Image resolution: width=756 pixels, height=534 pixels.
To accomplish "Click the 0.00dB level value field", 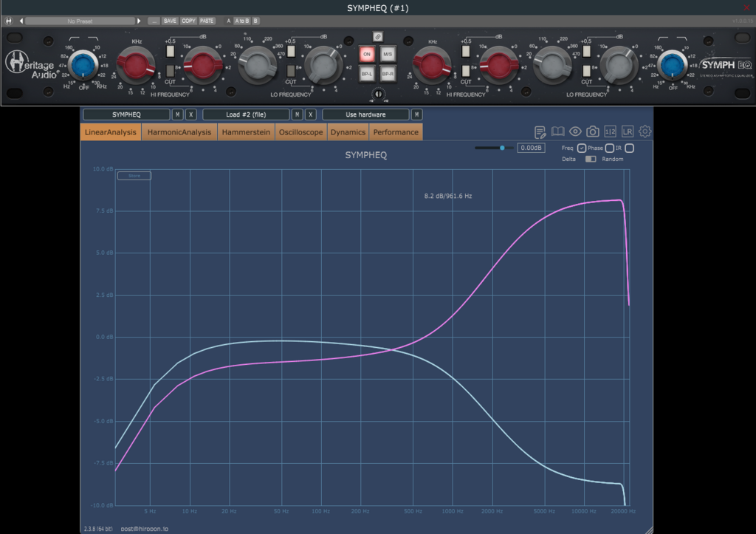I will tap(531, 148).
